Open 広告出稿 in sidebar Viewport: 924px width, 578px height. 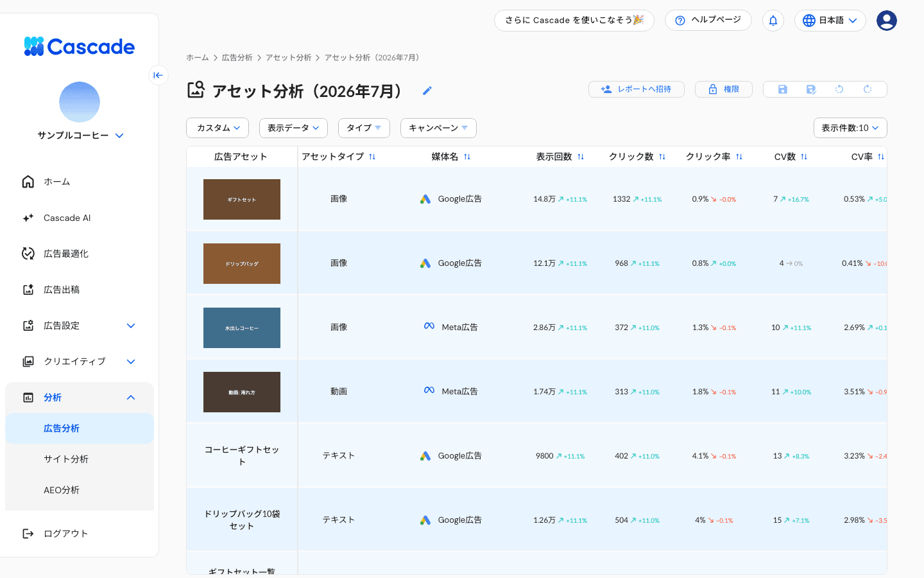pos(80,290)
